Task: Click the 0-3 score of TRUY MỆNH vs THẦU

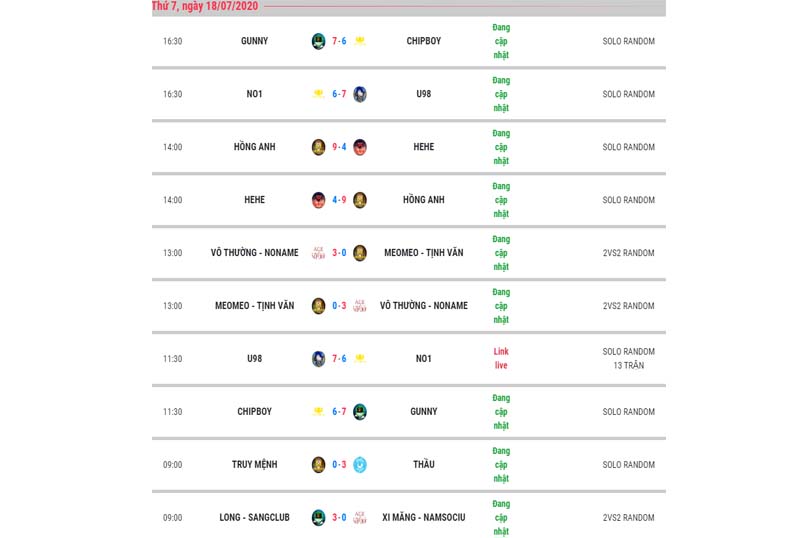Action: click(x=339, y=464)
